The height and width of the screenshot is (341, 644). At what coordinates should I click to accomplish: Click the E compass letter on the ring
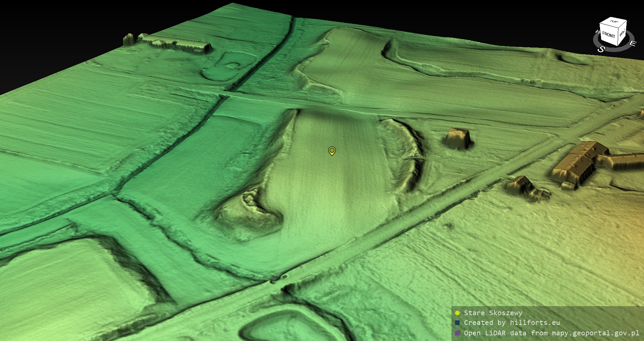632,44
